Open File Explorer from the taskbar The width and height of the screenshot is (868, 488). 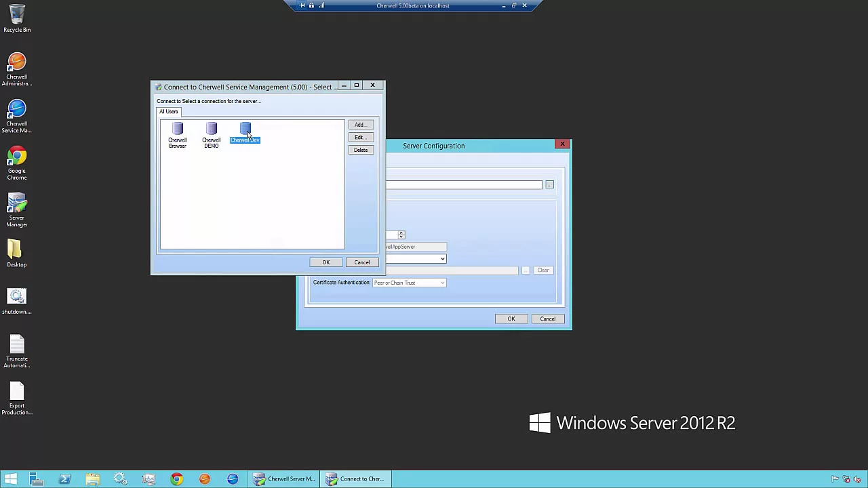pyautogui.click(x=93, y=479)
